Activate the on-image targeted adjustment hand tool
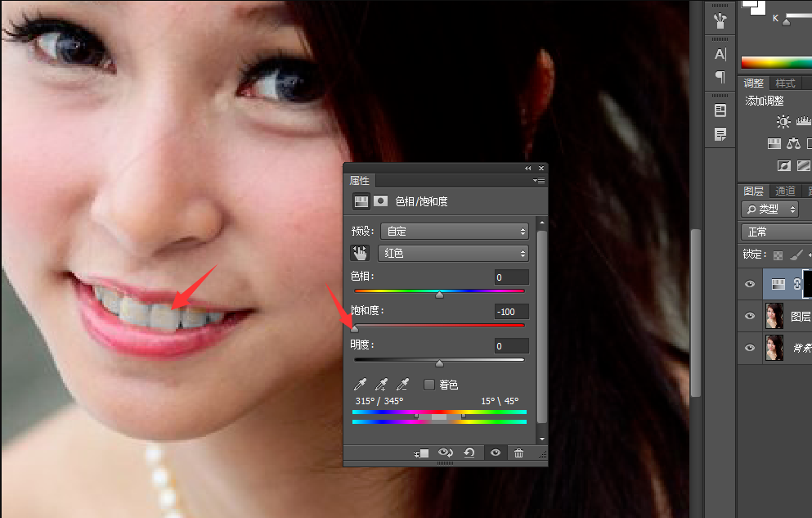 [x=360, y=254]
